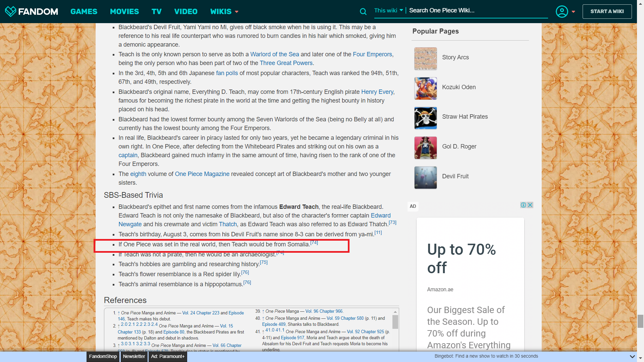Close the Amazon advertisement
Image resolution: width=644 pixels, height=362 pixels.
pyautogui.click(x=530, y=205)
